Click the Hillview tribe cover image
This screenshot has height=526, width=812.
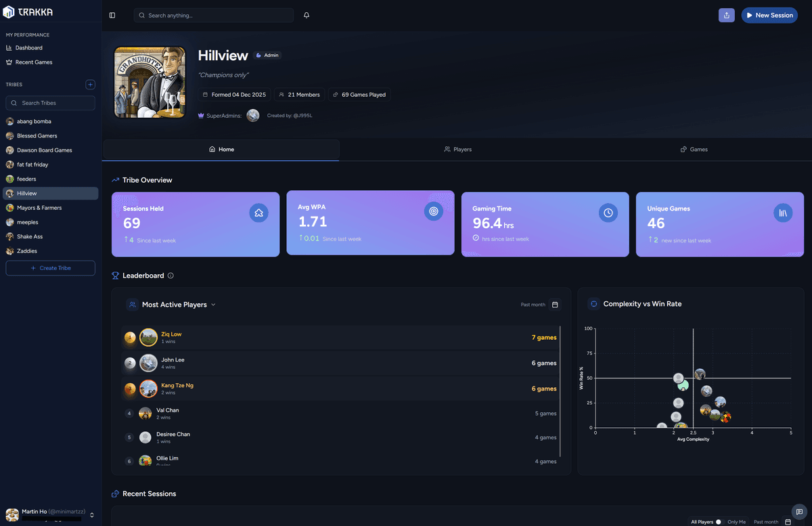click(x=150, y=82)
